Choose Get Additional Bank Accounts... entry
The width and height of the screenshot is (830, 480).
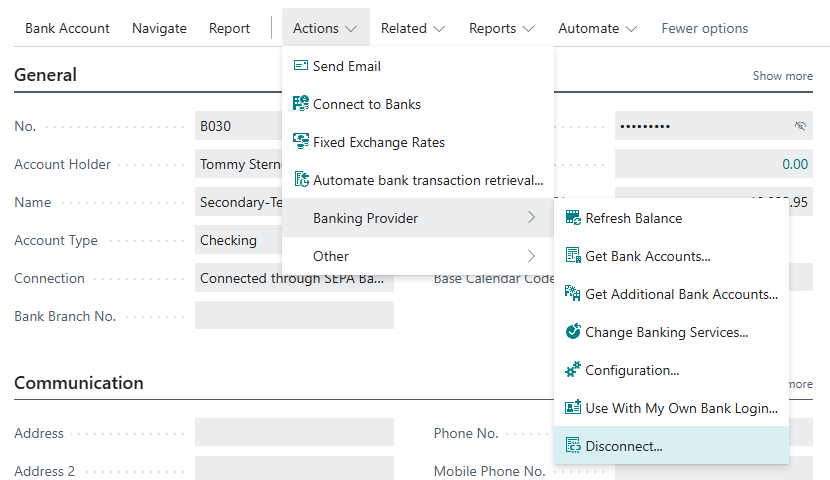click(x=671, y=294)
